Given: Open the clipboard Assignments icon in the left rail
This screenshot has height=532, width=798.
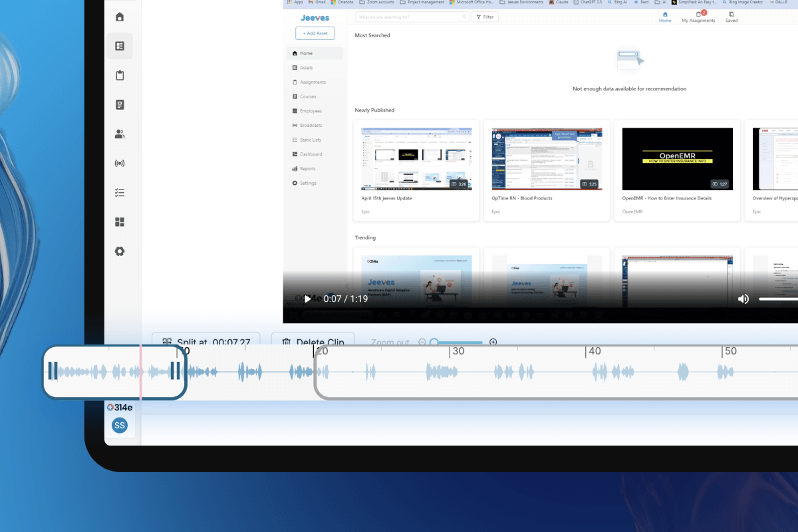Looking at the screenshot, I should click(x=120, y=75).
